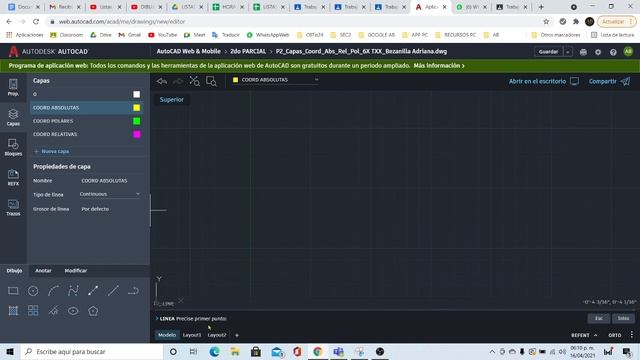Click the zoom window icon
Screen dimensions: 640x360
[x=211, y=81]
